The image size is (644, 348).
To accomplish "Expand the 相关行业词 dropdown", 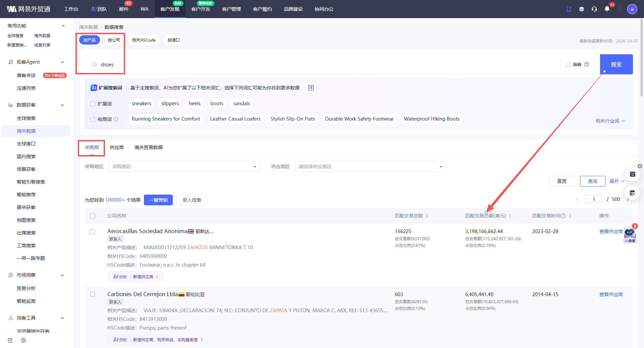I will [610, 121].
